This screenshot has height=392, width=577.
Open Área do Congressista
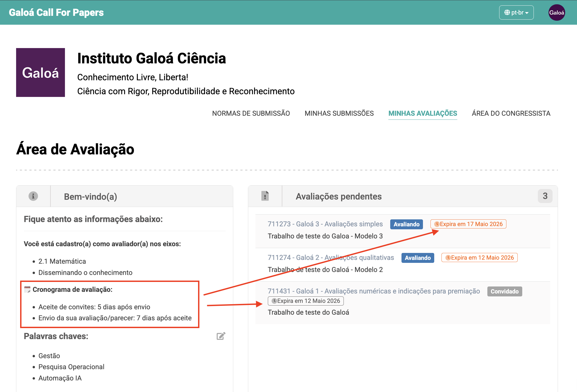coord(511,113)
